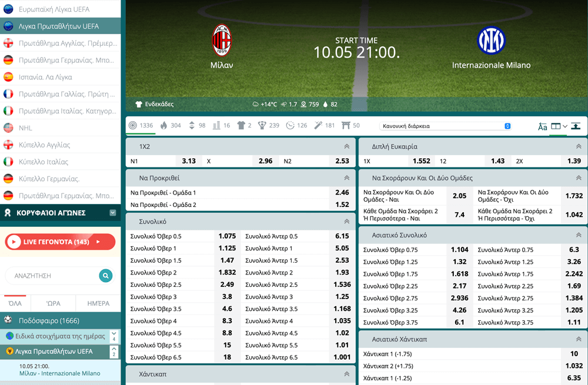Expand the ΚΟΡΥΦΑΊΟΙ ΑΓΩΝΕΣ panel arrow
The height and width of the screenshot is (385, 588).
[x=113, y=213]
